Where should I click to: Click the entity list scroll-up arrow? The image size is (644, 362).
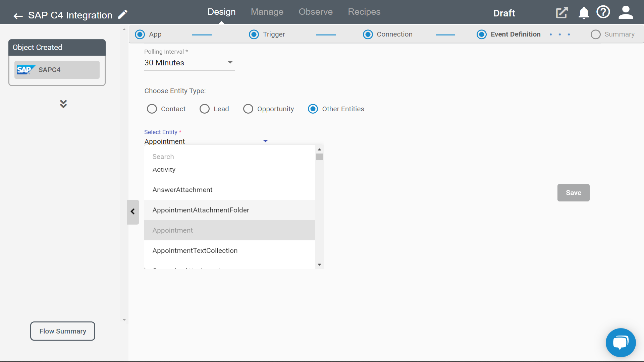coord(319,149)
